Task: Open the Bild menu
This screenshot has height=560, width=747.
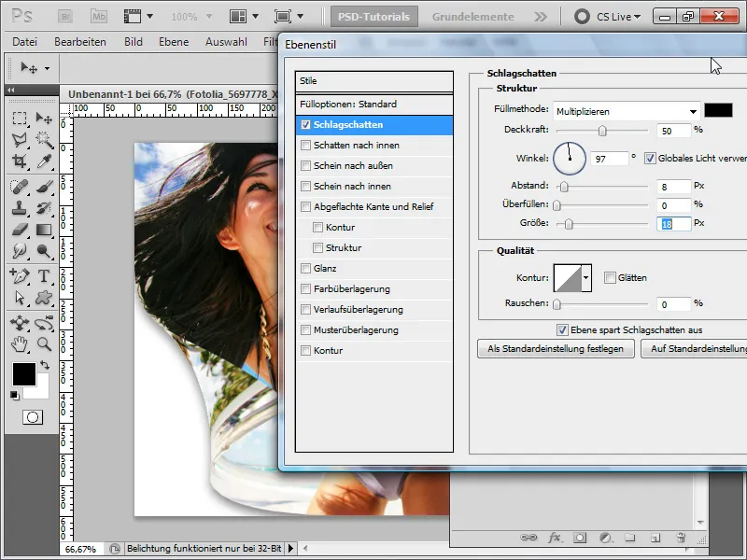Action: point(134,42)
